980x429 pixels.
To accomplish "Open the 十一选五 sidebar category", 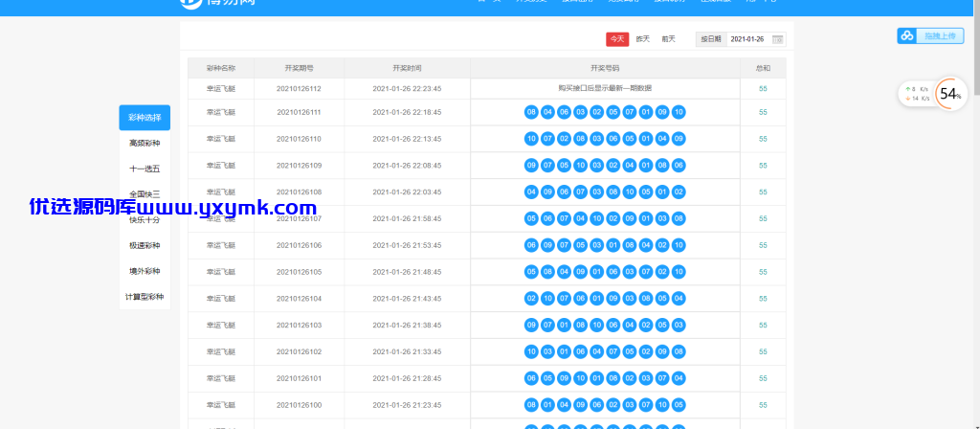I will coord(145,169).
